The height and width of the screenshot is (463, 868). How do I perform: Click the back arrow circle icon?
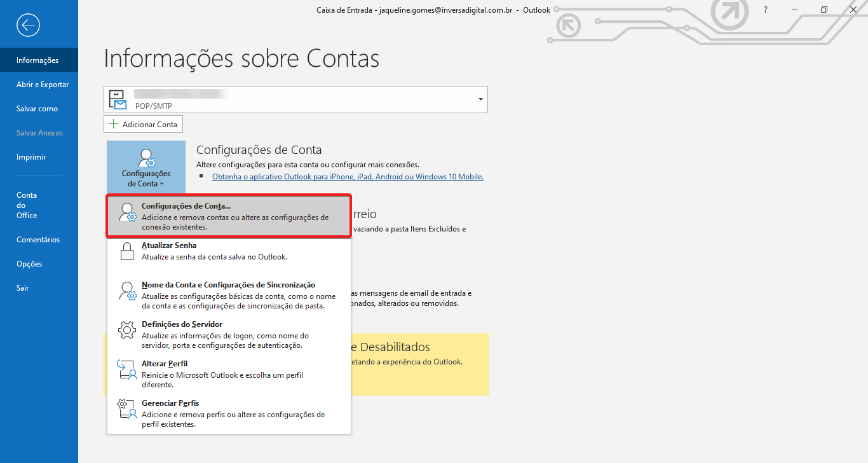click(29, 25)
